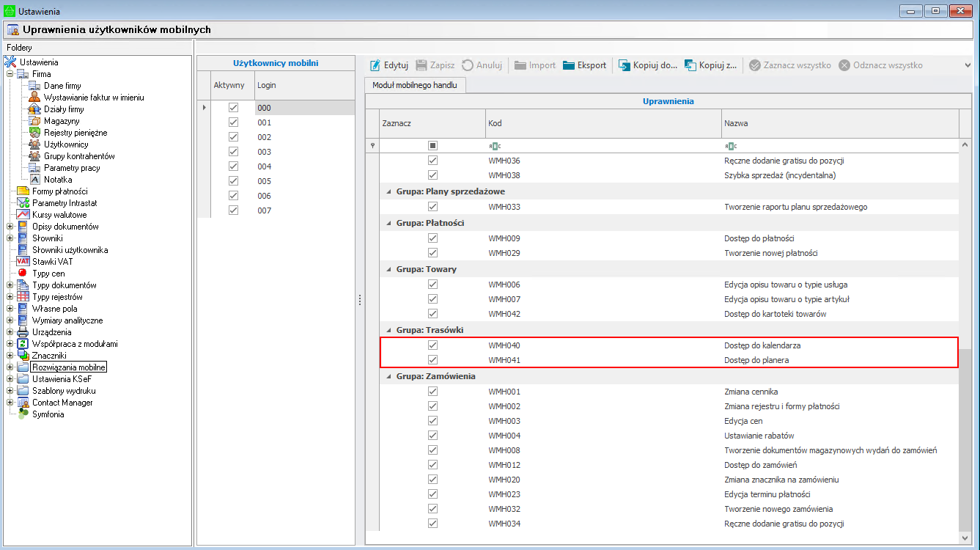Expand the Ustawienia KSeF node
This screenshot has width=980, height=550.
(x=10, y=379)
